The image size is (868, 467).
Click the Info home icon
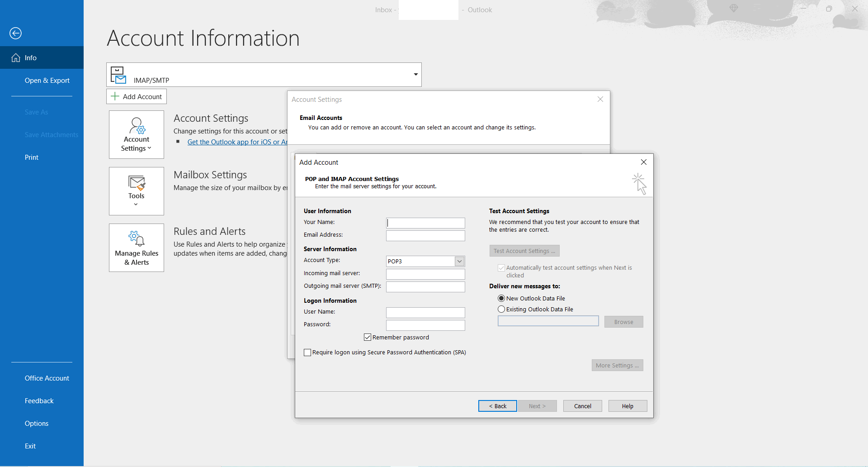click(x=16, y=58)
